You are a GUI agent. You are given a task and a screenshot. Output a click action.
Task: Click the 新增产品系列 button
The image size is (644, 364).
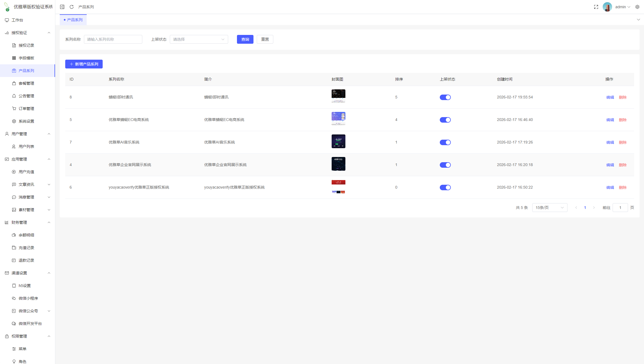[84, 64]
